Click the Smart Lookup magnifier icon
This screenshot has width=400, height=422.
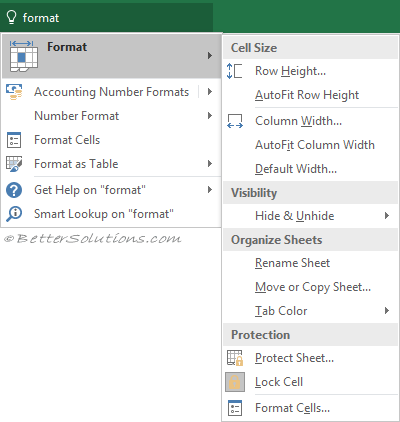coord(14,214)
